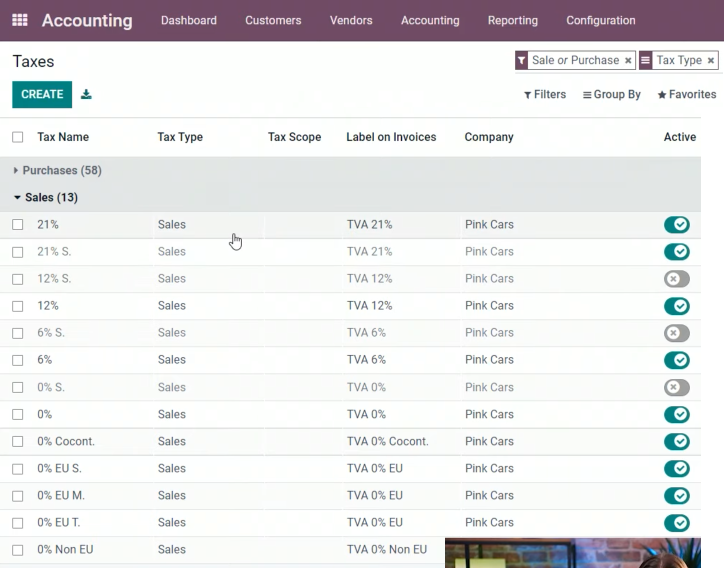Deactivate the 0% EU M. toggle
The height and width of the screenshot is (568, 724).
pos(677,495)
